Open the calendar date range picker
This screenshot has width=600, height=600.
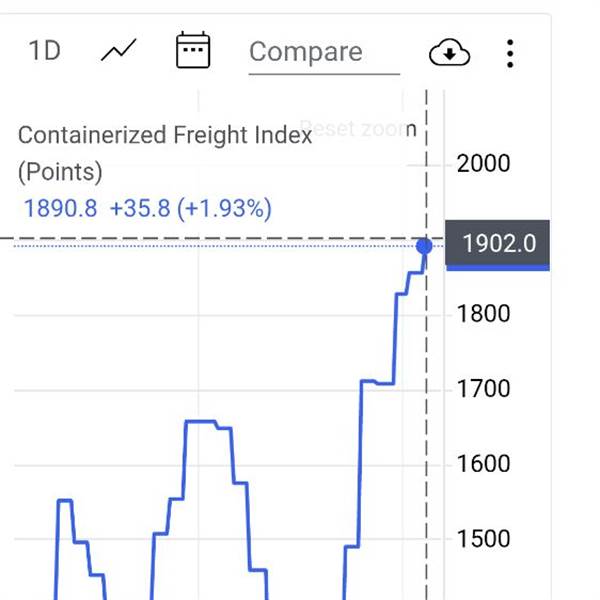tap(192, 50)
